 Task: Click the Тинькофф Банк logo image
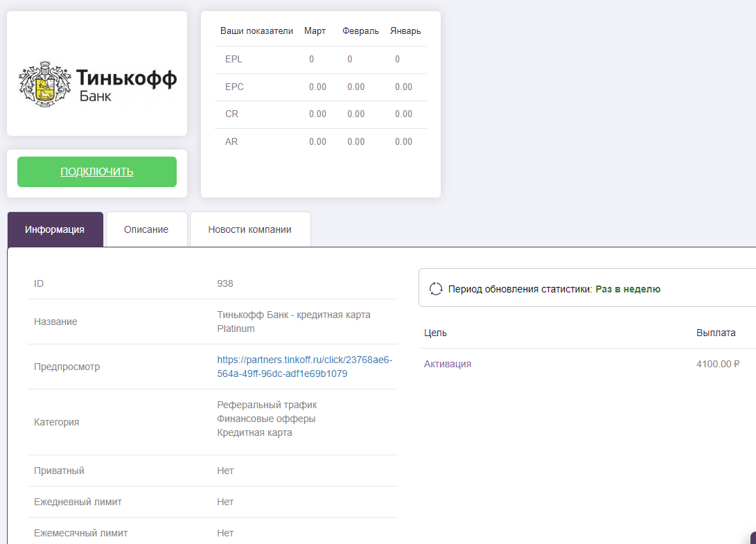click(98, 83)
